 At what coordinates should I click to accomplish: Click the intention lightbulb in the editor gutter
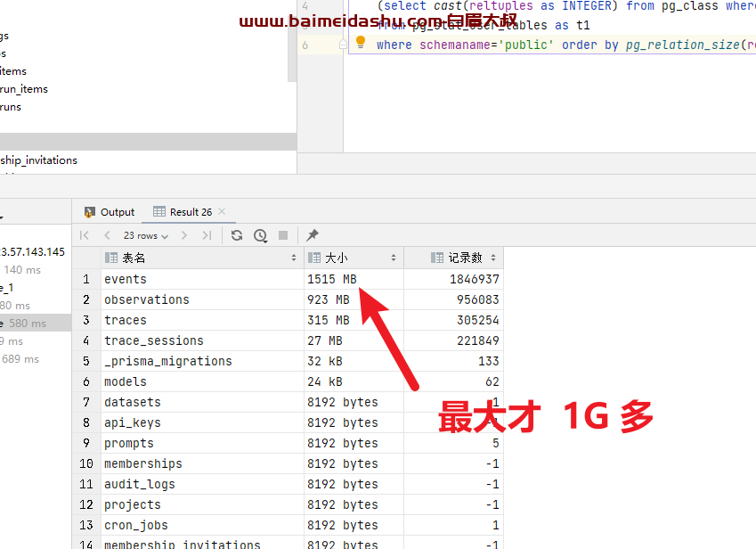click(360, 43)
